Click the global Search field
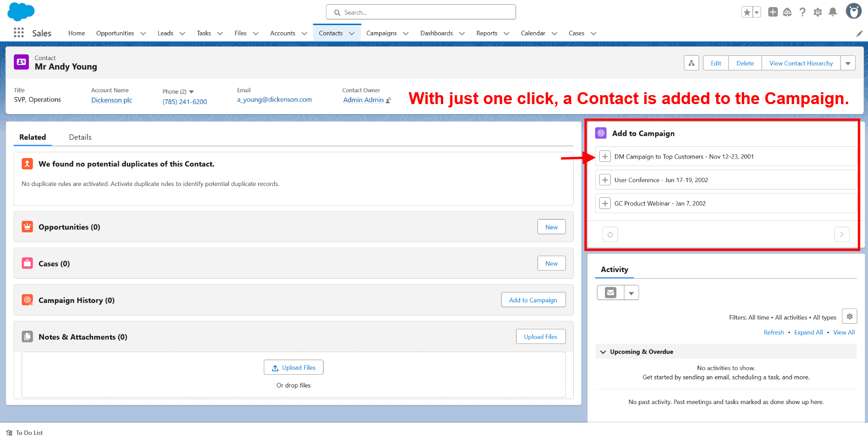The width and height of the screenshot is (868, 440). pyautogui.click(x=421, y=12)
